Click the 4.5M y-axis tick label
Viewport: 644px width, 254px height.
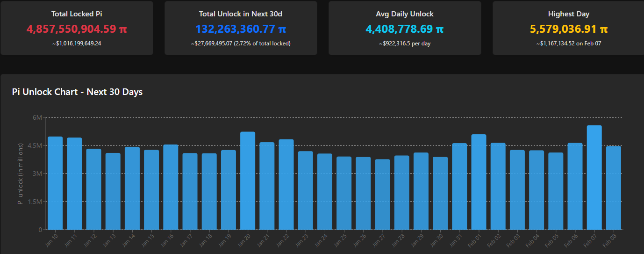tap(35, 145)
